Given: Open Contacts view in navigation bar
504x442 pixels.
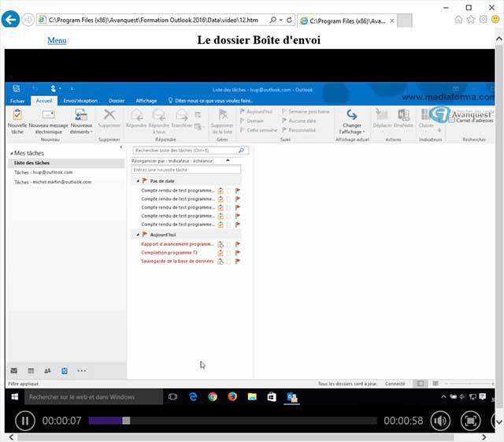Looking at the screenshot, I should tap(47, 370).
